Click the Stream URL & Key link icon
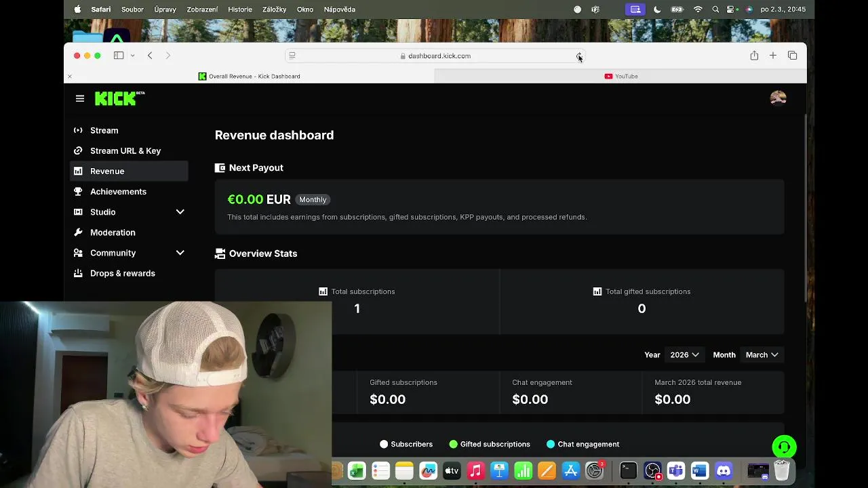Screen dimensions: 868x488 coord(78,150)
